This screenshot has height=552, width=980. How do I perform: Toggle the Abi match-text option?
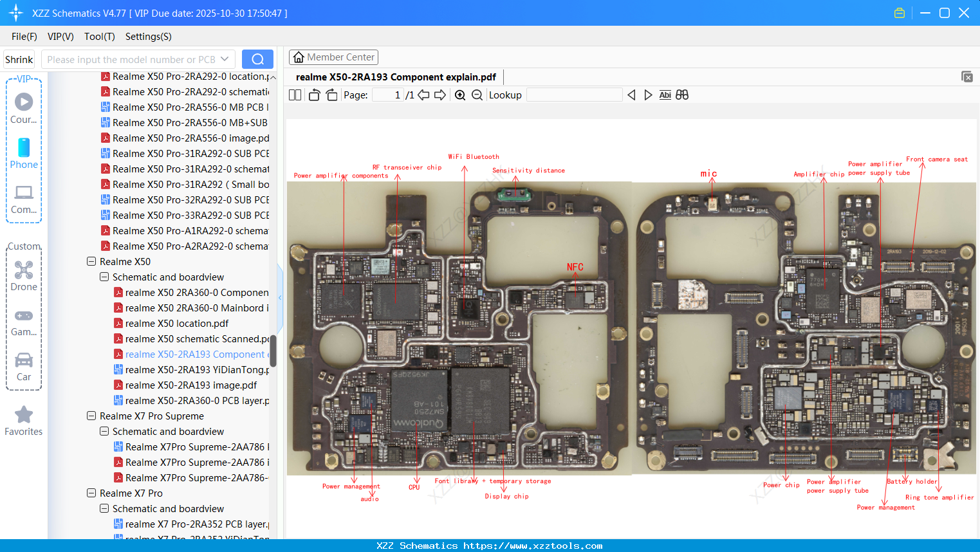tap(665, 95)
